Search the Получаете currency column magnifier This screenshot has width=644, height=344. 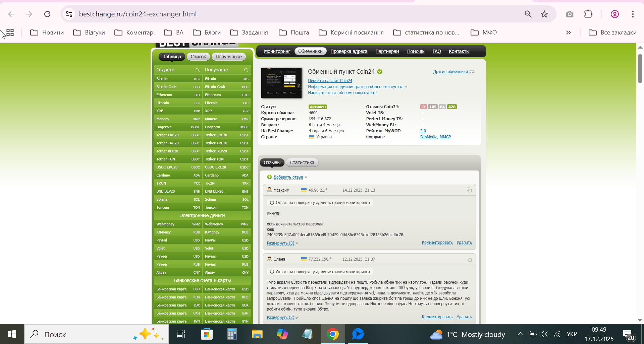pyautogui.click(x=246, y=70)
